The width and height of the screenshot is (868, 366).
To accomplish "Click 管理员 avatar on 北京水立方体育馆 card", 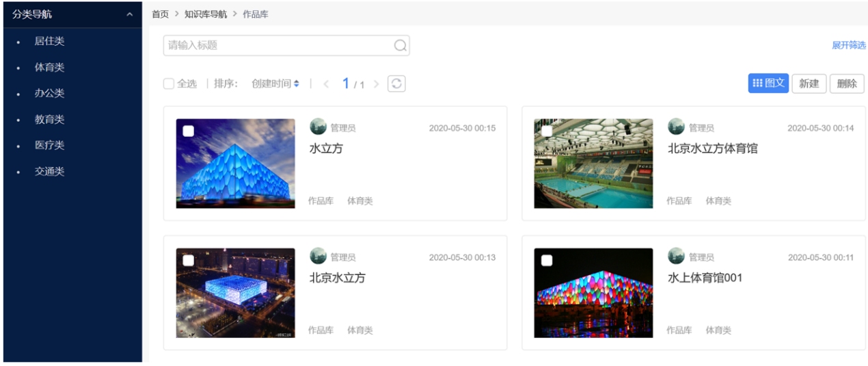I will pos(676,127).
